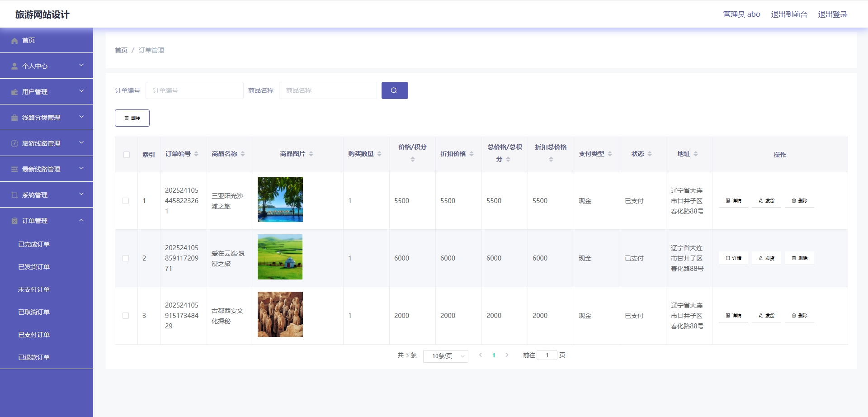The image size is (868, 417).
Task: Check the row 3 古都西安 order checkbox
Action: coord(126,316)
